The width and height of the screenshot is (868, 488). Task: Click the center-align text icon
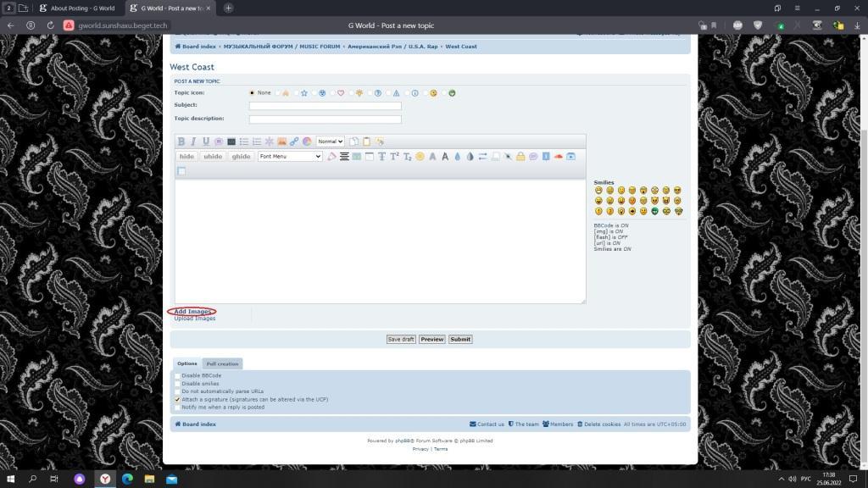(x=344, y=157)
